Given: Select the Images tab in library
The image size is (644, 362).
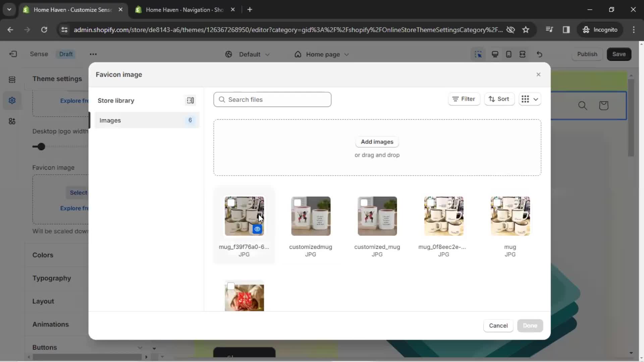Looking at the screenshot, I should (x=110, y=120).
